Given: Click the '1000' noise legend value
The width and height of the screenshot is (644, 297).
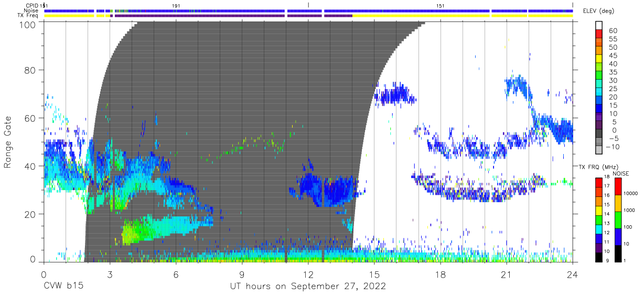Looking at the screenshot, I should tap(629, 211).
